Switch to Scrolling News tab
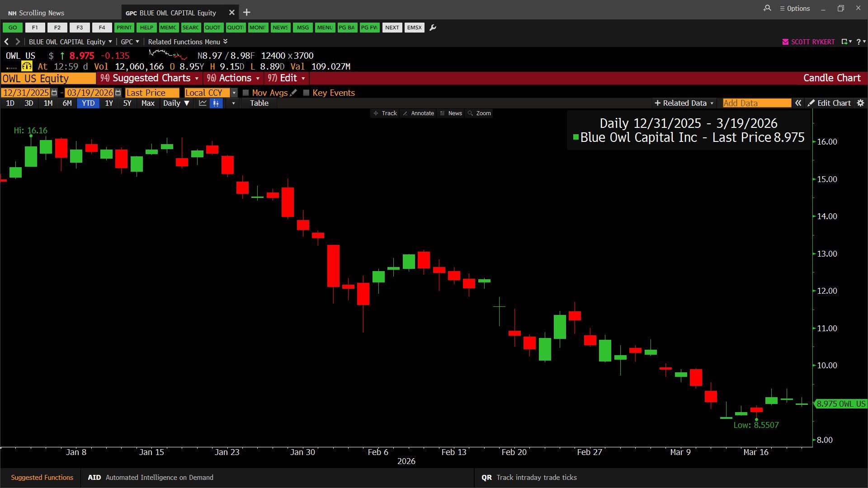Screen dimensions: 868x488 (x=36, y=13)
